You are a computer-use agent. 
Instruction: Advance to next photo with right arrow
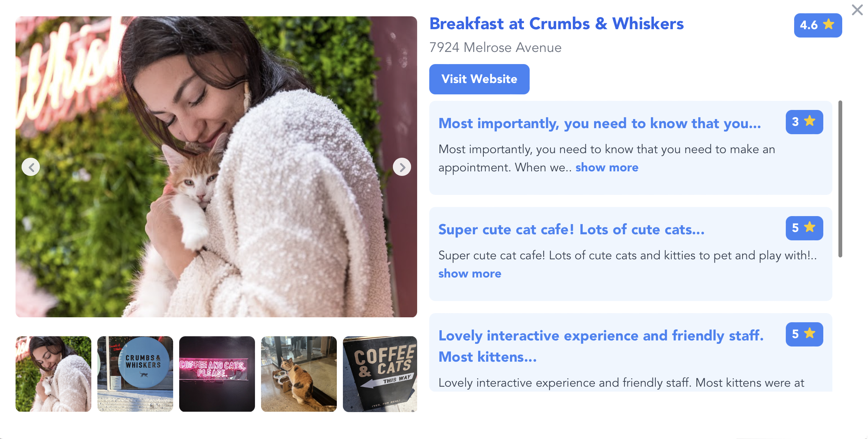pyautogui.click(x=402, y=167)
